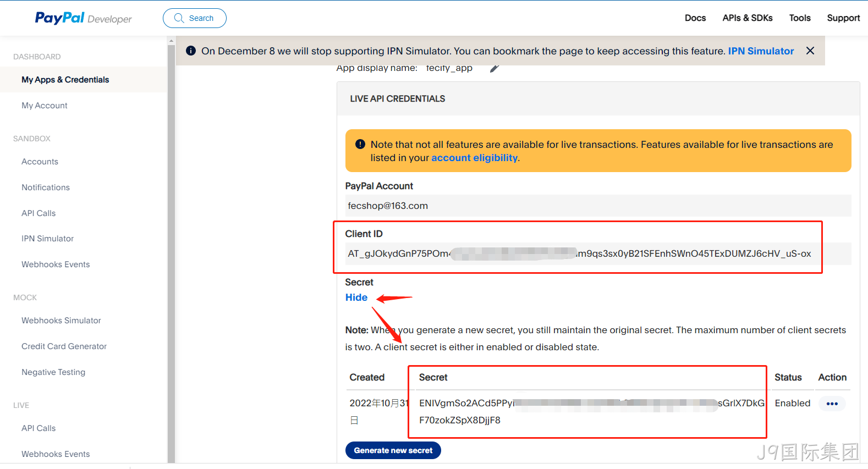Click Generate new secret button

point(393,450)
